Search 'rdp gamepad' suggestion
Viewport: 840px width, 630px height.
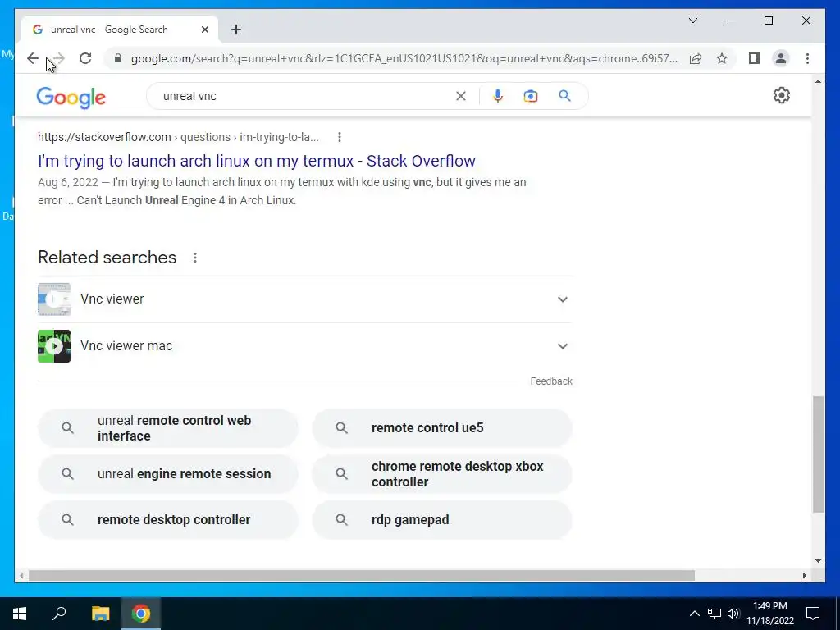442,519
